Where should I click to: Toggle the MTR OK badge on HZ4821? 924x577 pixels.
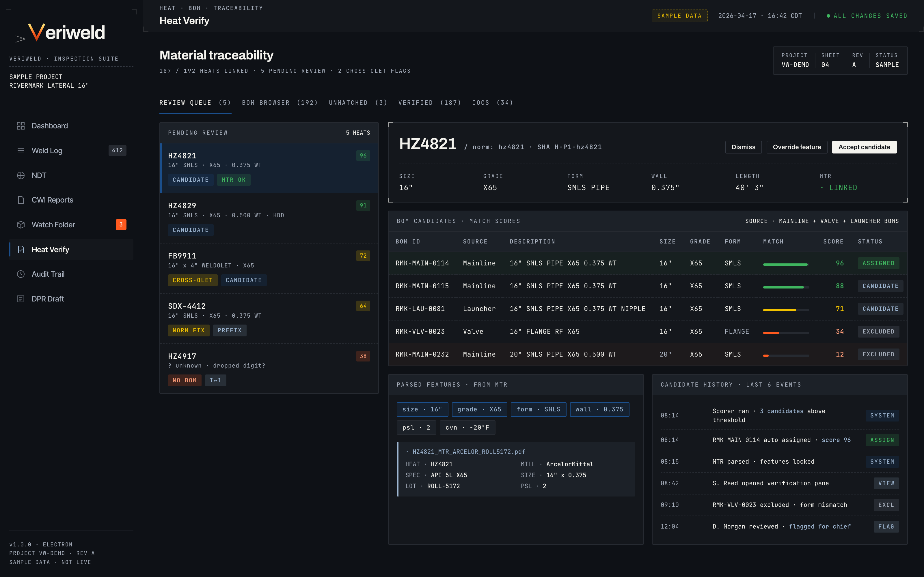point(234,180)
